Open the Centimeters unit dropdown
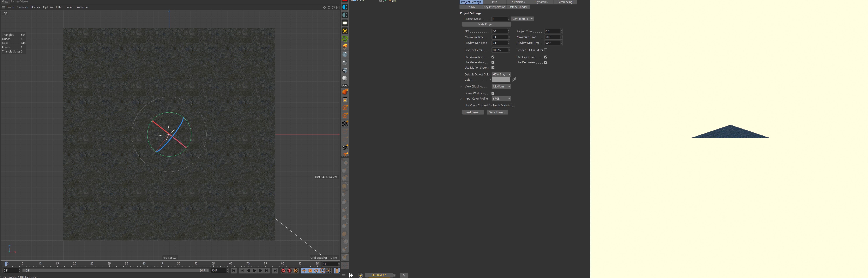Screen dimensions: 868x278 [x=522, y=19]
